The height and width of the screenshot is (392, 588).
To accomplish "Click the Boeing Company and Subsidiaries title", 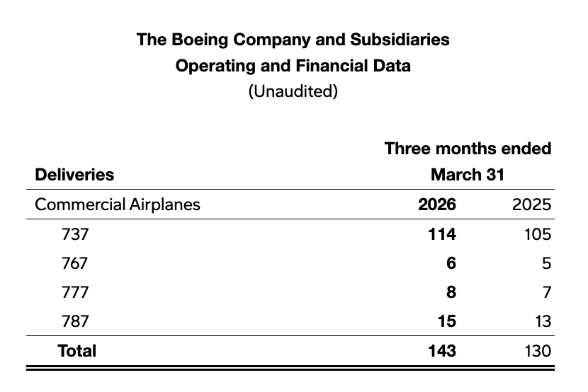I will (x=293, y=40).
